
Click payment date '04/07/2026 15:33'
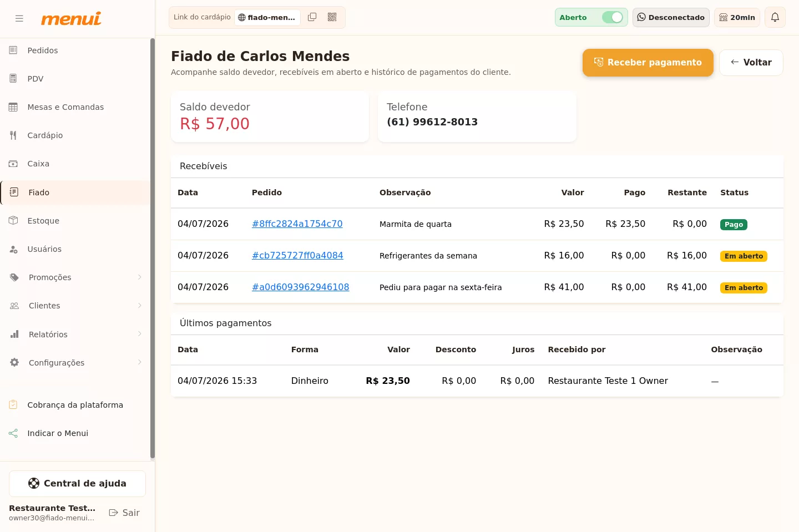tap(218, 381)
